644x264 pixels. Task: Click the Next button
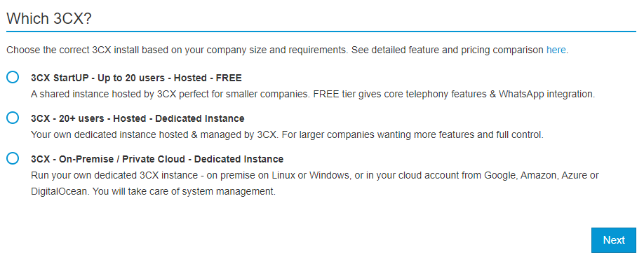[x=614, y=240]
